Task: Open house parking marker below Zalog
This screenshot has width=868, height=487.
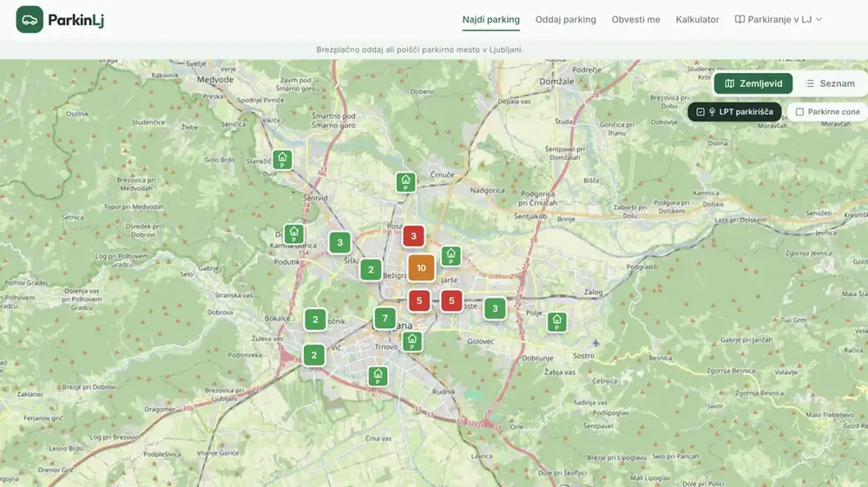Action: tap(557, 321)
